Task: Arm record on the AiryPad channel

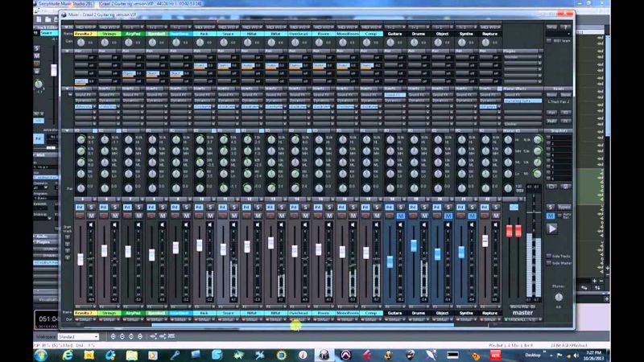Action: click(x=127, y=216)
